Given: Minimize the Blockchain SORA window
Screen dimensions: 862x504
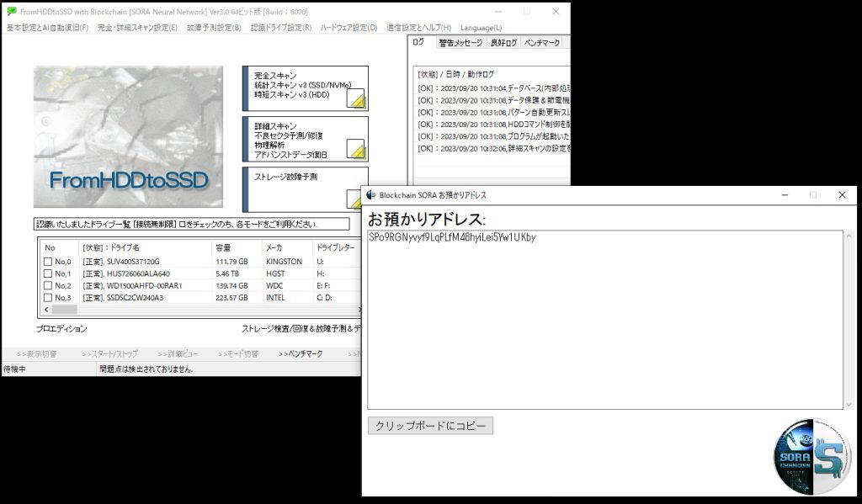Looking at the screenshot, I should [785, 195].
